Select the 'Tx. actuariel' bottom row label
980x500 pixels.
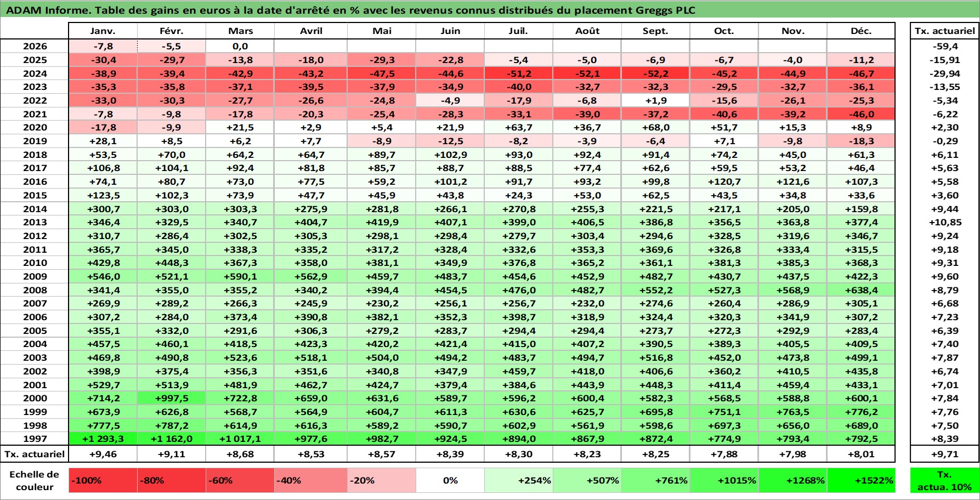[35, 454]
